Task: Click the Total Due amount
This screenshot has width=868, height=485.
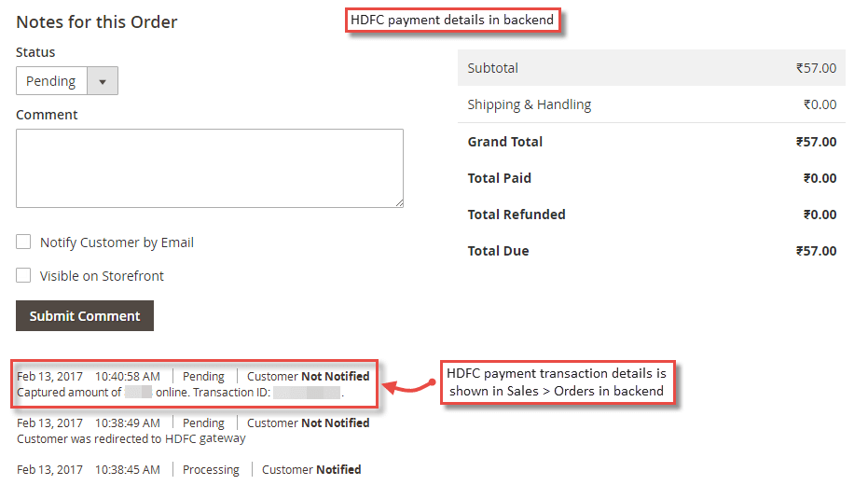Action: click(816, 251)
